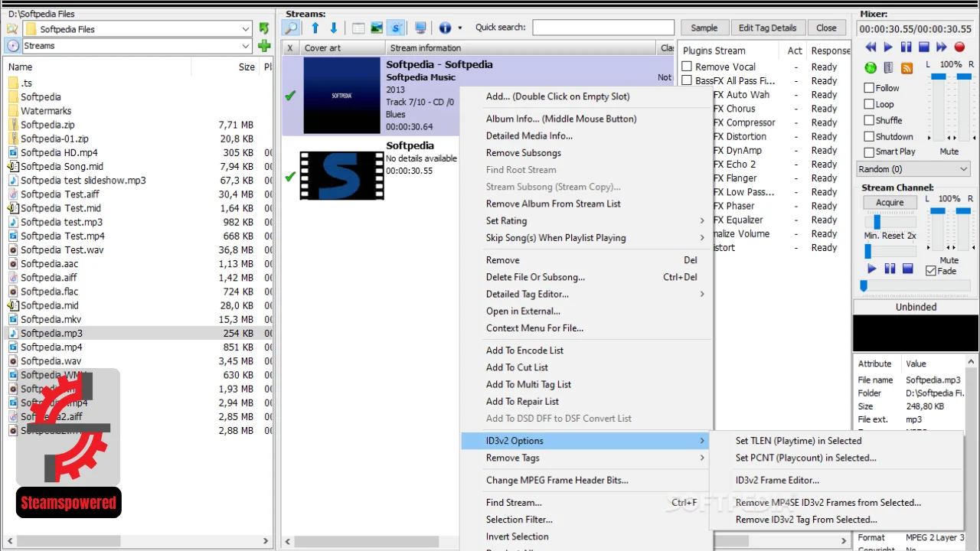Click the tower speaker icon in mixer
This screenshot has height=551, width=980.
tap(889, 68)
